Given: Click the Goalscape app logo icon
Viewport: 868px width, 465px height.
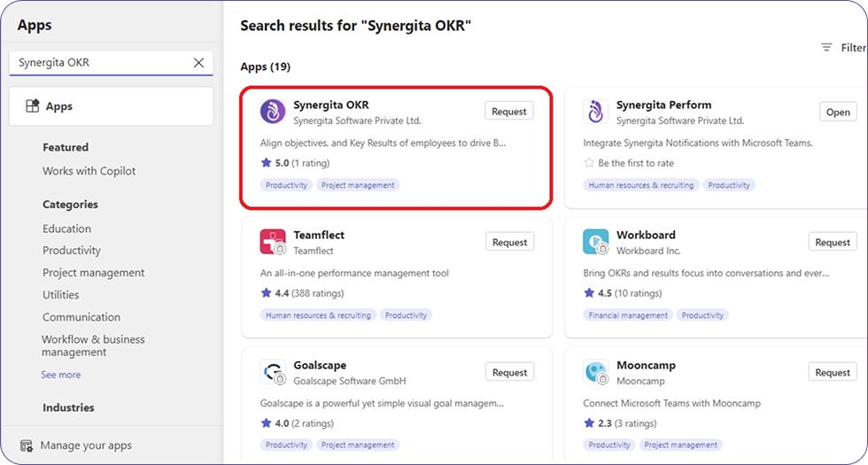Looking at the screenshot, I should click(273, 372).
